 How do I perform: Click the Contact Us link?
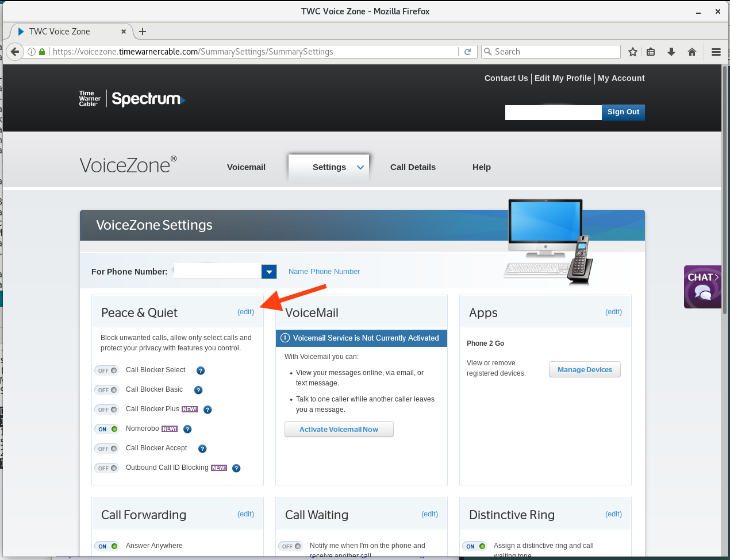click(506, 78)
